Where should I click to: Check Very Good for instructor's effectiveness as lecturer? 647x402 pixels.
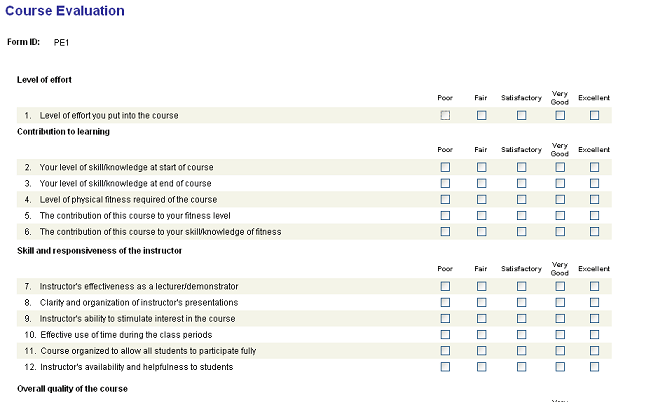click(560, 286)
